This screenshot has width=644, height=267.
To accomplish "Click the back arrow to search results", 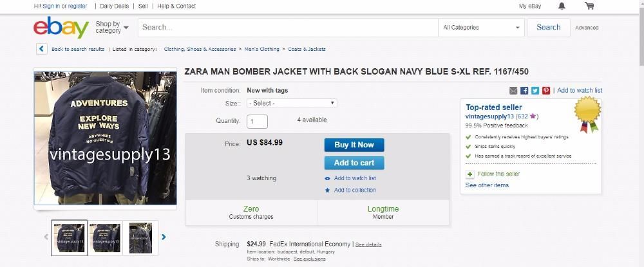I will pos(42,49).
